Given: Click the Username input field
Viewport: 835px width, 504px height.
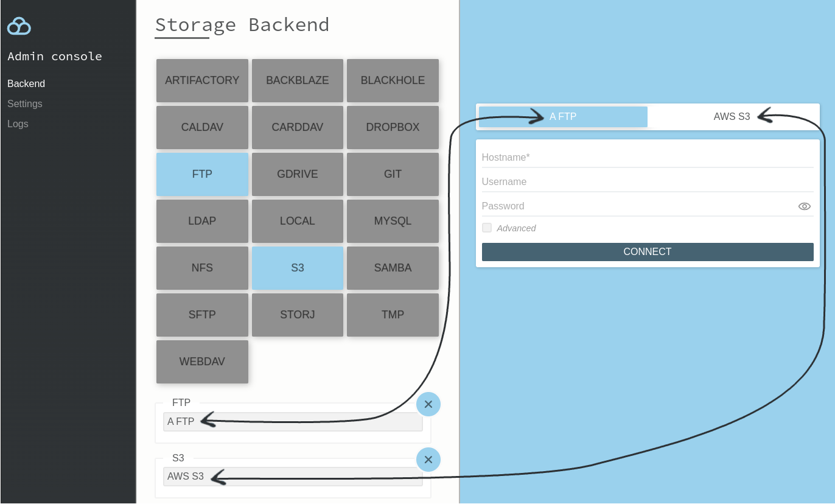Looking at the screenshot, I should tap(647, 181).
